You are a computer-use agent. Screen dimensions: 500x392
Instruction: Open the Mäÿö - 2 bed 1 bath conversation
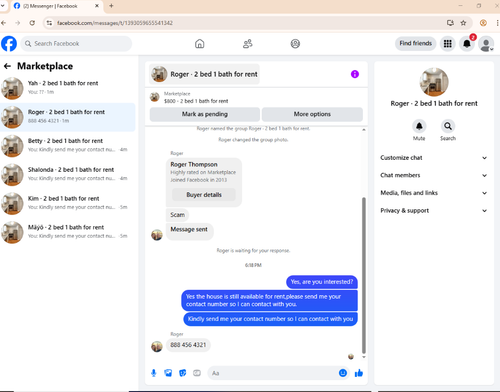68,232
